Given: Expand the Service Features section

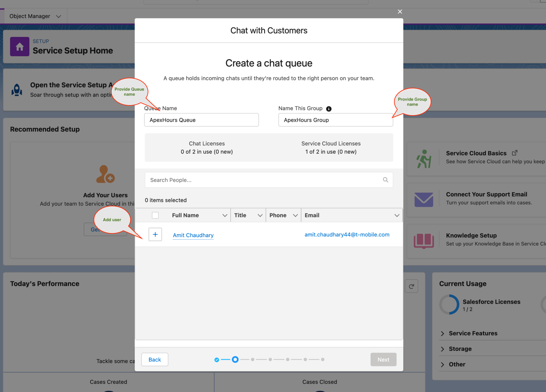Looking at the screenshot, I should coord(442,333).
